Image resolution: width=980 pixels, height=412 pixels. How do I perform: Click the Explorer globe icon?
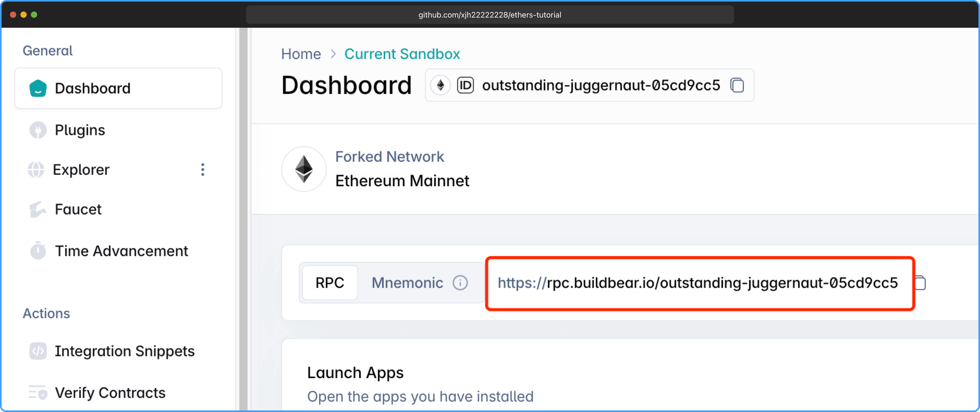point(36,170)
